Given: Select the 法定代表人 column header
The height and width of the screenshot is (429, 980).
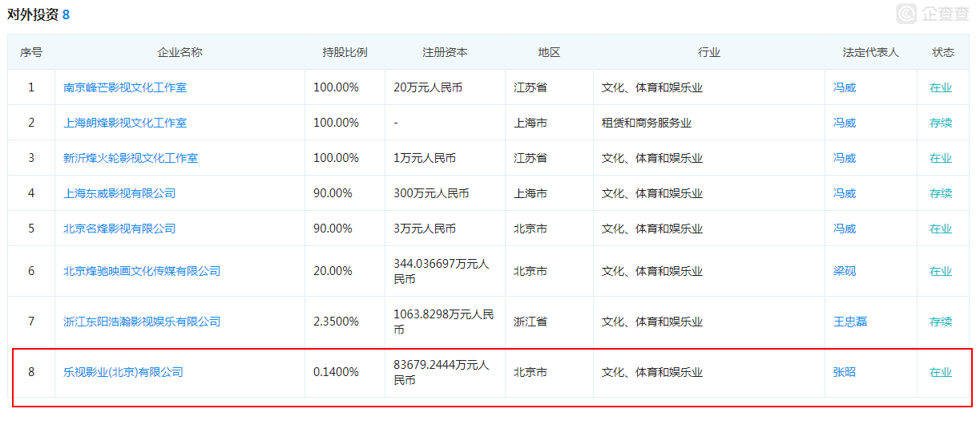Looking at the screenshot, I should (871, 52).
